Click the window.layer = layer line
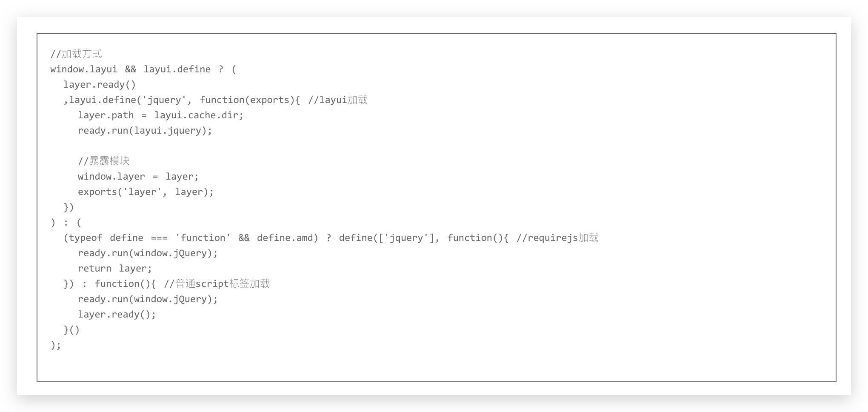Image resolution: width=868 pixels, height=412 pixels. pos(138,177)
